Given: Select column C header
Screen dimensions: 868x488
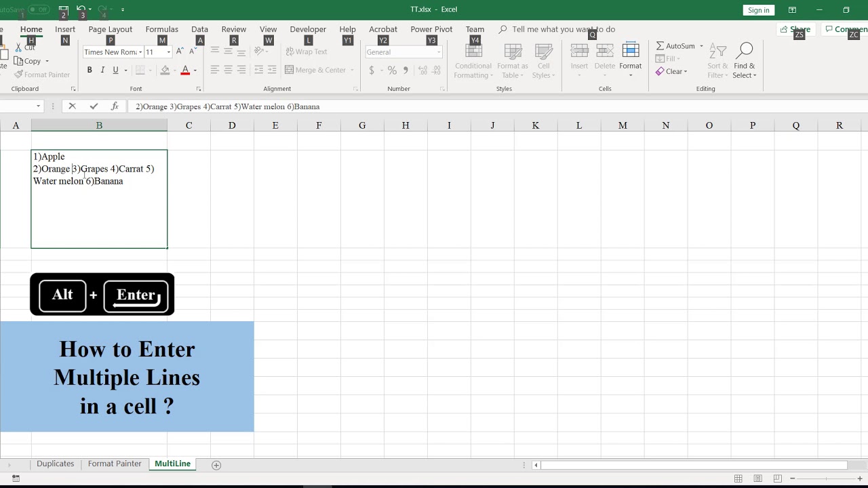Looking at the screenshot, I should point(189,125).
